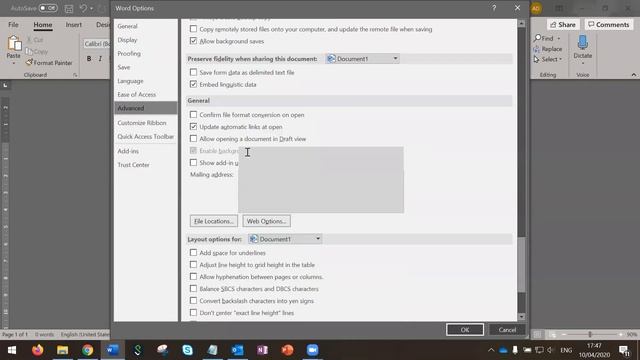Enable Confirm file format conversion on open
The width and height of the screenshot is (640, 360).
click(x=193, y=115)
